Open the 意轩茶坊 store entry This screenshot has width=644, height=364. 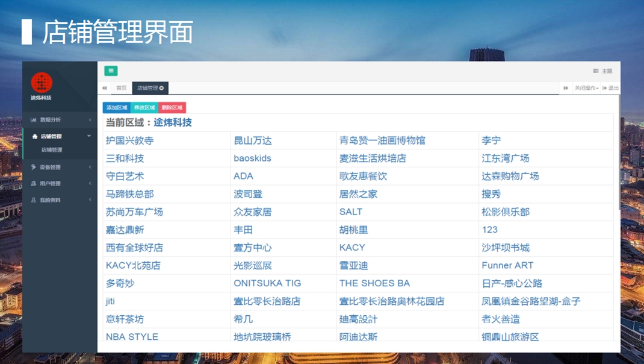coord(125,319)
